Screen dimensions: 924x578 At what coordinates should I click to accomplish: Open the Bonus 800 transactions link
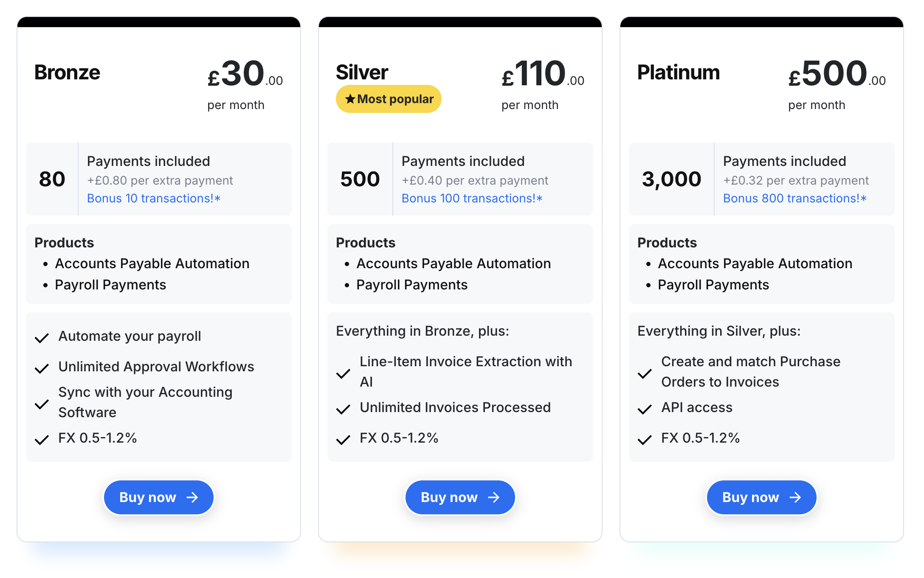(795, 198)
